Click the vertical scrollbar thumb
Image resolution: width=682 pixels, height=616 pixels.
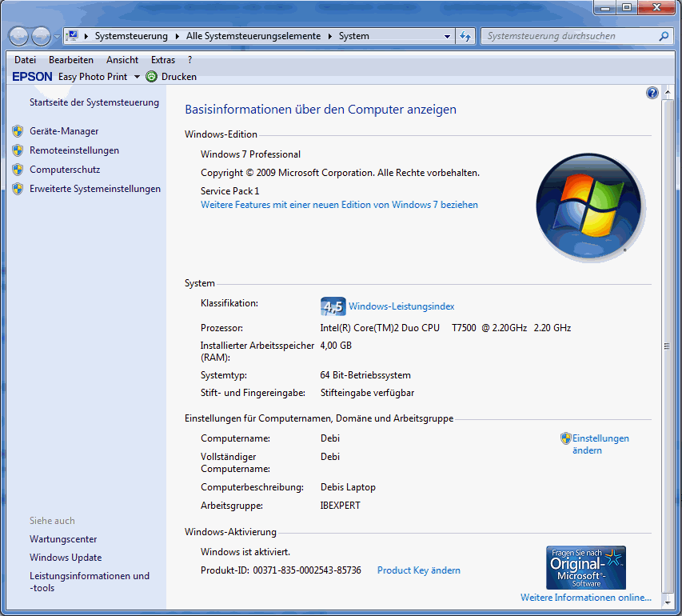click(x=668, y=346)
